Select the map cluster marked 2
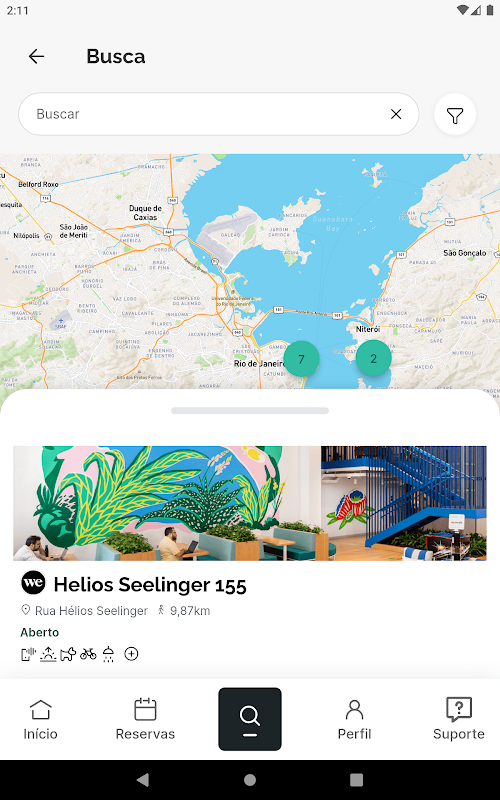500x800 pixels. click(373, 359)
